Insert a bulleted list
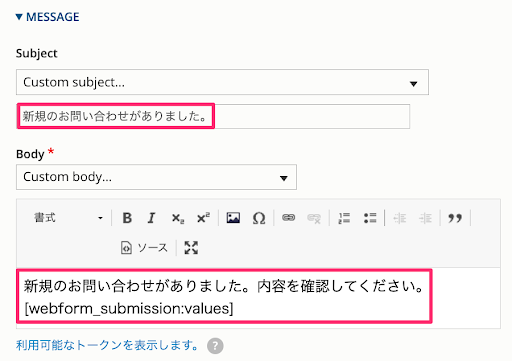 pos(370,218)
